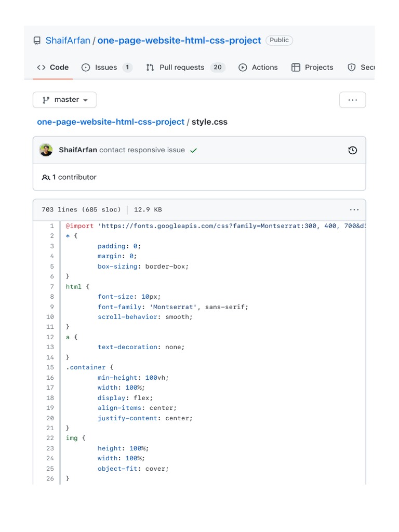Click the contributors people icon

[x=46, y=178]
